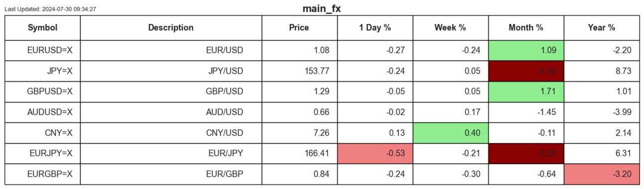Image resolution: width=644 pixels, height=189 pixels.
Task: Select the red -0.53 1 Day % cell
Action: pos(375,154)
